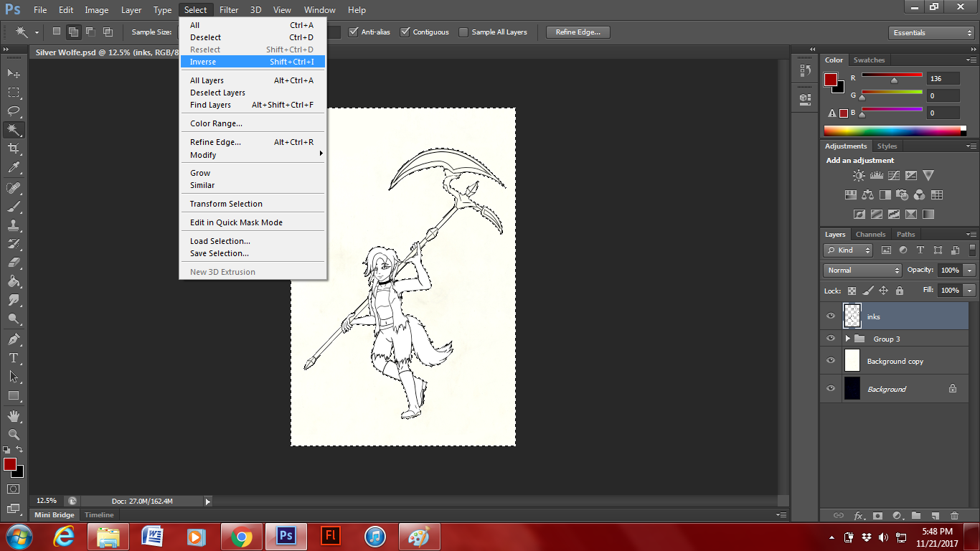
Task: Select the Eyedropper tool
Action: [x=14, y=168]
